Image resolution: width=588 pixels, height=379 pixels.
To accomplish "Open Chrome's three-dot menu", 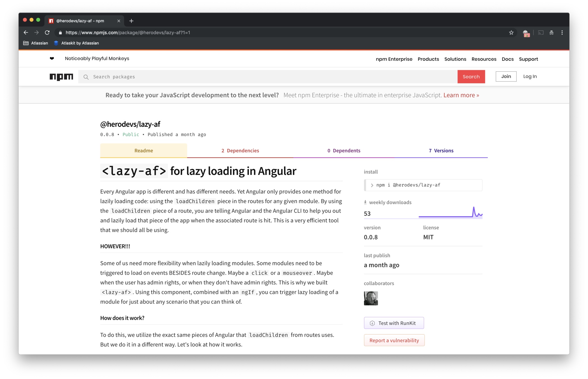I will coord(562,33).
